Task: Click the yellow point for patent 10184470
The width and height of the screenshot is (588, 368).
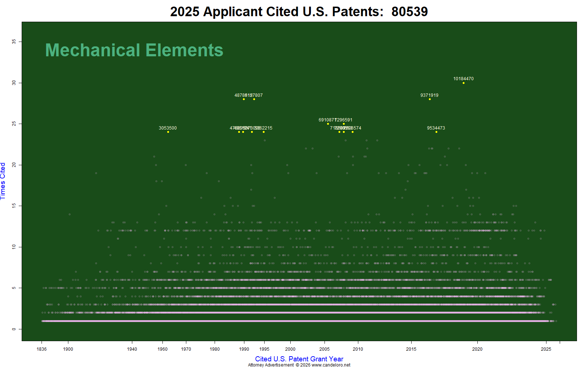Action: pos(463,83)
